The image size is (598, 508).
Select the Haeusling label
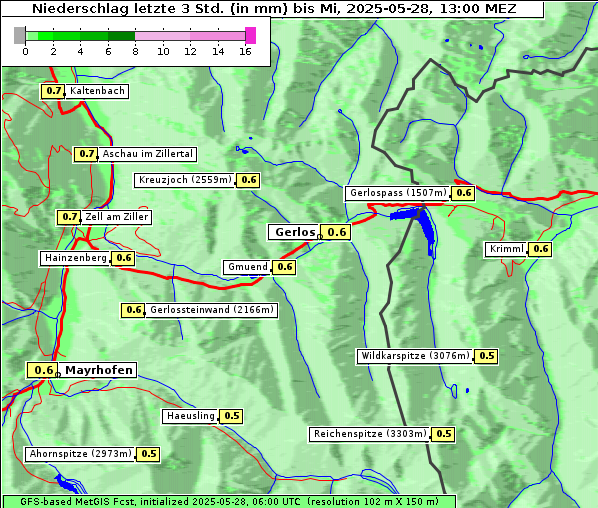pyautogui.click(x=190, y=416)
